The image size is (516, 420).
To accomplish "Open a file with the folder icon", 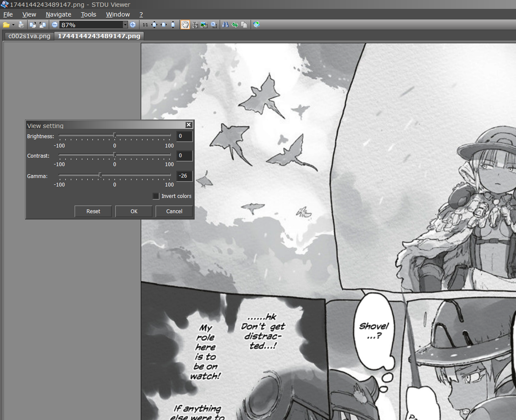I will (6, 25).
